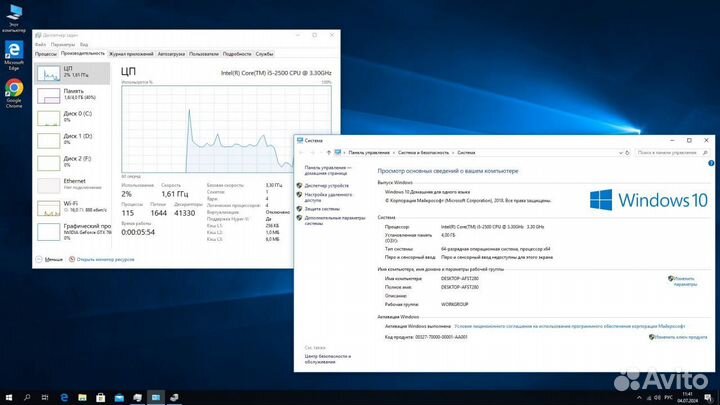Image resolution: width=720 pixels, height=405 pixels.
Task: Go forward in the Система window
Action: click(312, 152)
